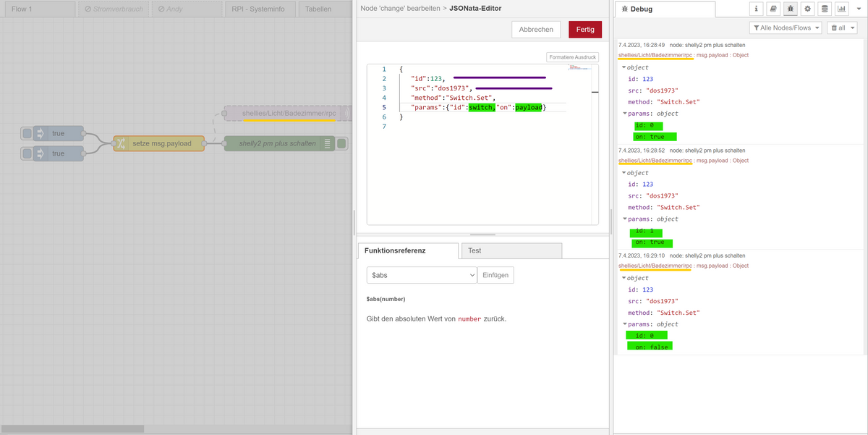
Task: Click the 'Formatiere Ausdruck' button
Action: click(x=572, y=57)
